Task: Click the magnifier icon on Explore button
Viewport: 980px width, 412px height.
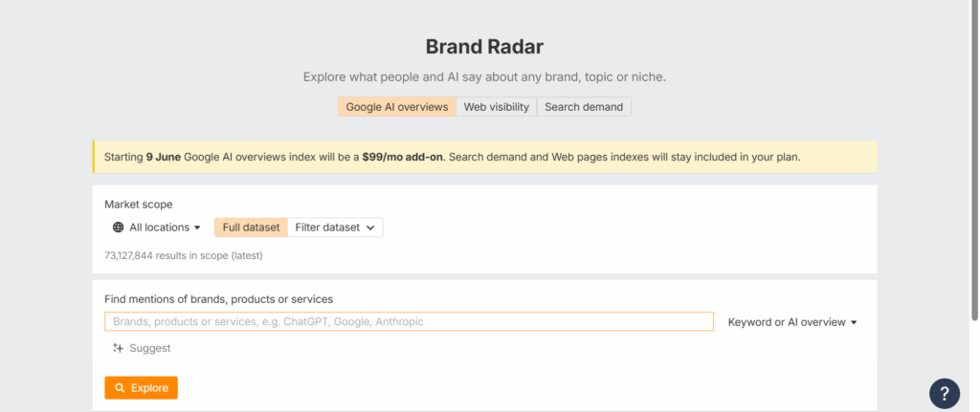Action: [x=120, y=388]
